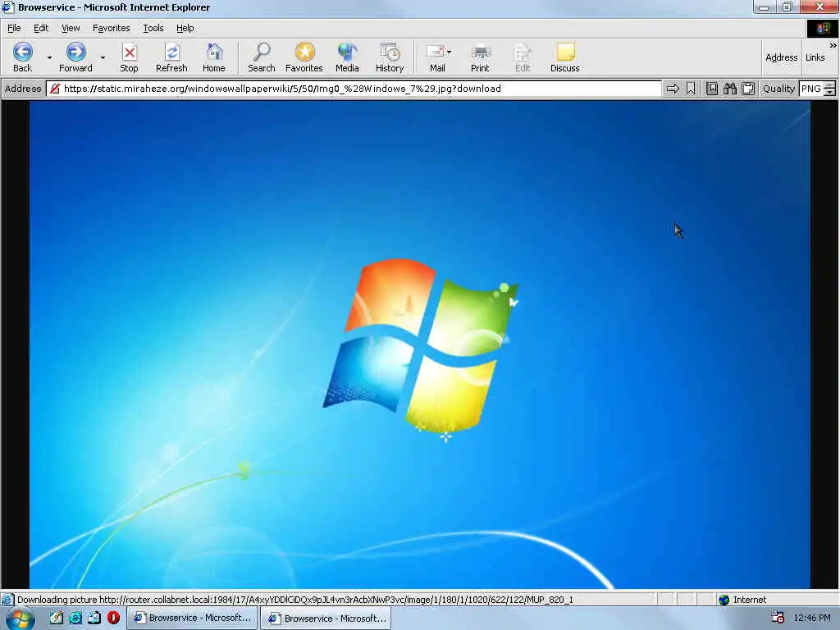Click the Windows 7 wallpaper image
840x630 pixels.
coord(419,345)
